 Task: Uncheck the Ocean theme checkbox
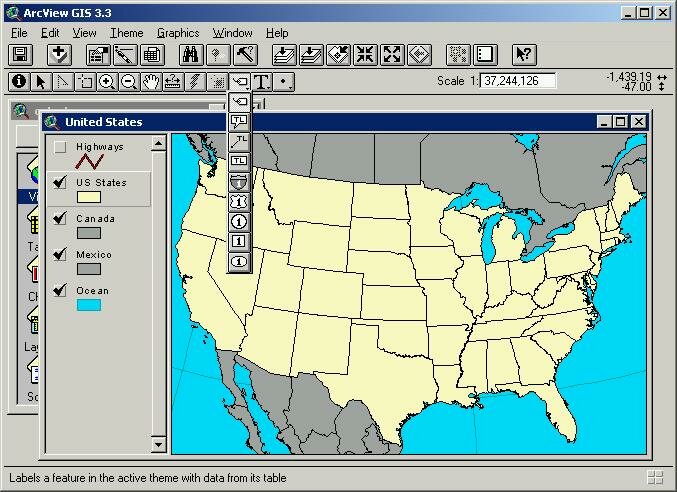click(60, 291)
